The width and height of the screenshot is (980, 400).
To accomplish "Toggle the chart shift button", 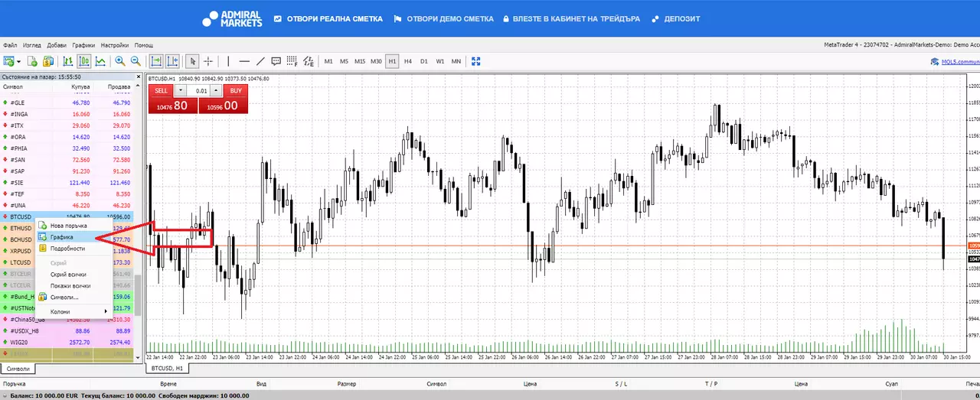I will [172, 61].
